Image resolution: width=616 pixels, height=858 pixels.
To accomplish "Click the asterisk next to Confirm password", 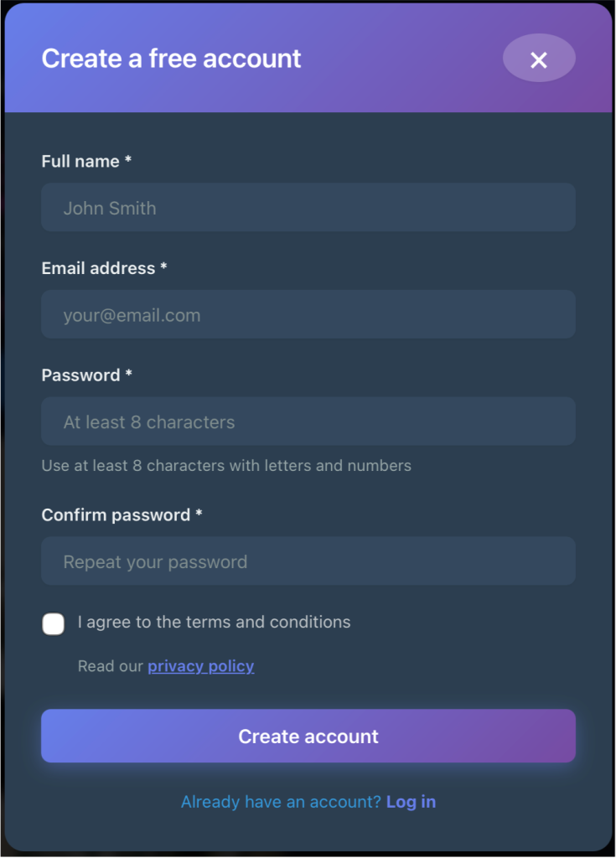I will point(199,514).
